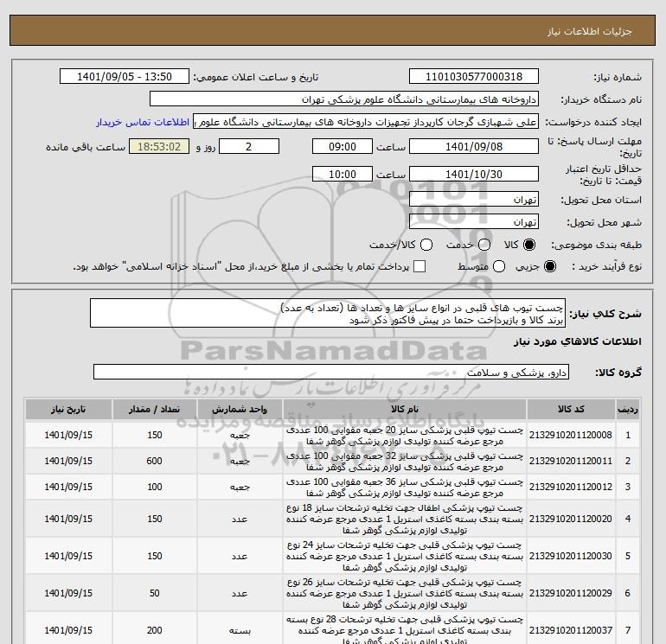
Task: Click the chest tube size 26 item name
Action: coord(405,593)
